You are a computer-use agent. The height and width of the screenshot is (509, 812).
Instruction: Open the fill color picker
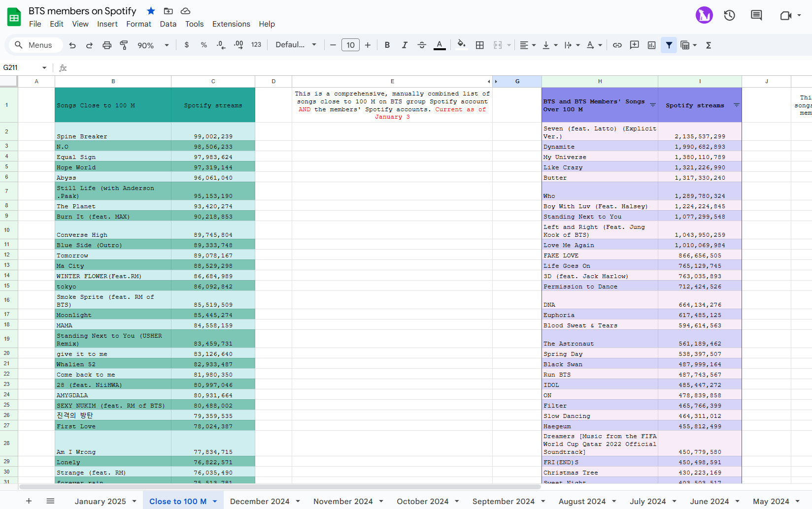coord(461,45)
